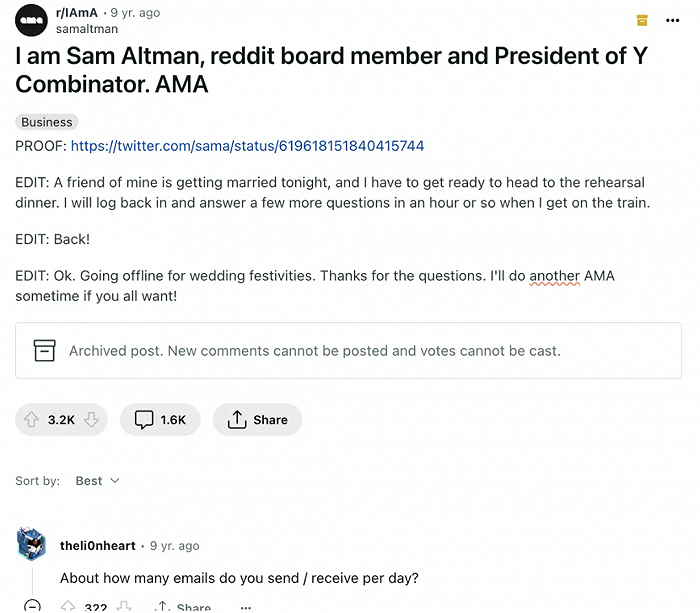Viewport: 700px width, 613px height.
Task: Open more options on theli0nheart's comment
Action: point(246,606)
